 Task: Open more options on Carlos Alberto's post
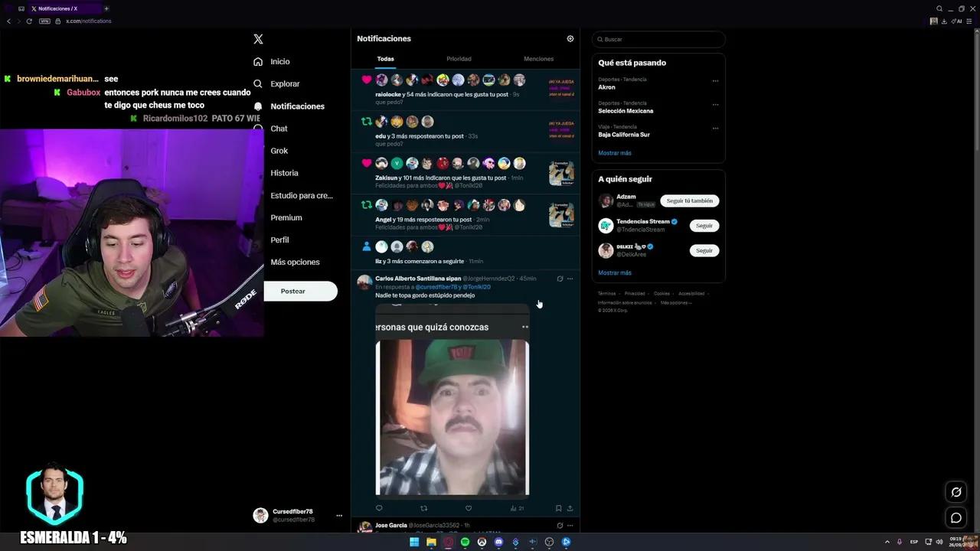pos(570,279)
